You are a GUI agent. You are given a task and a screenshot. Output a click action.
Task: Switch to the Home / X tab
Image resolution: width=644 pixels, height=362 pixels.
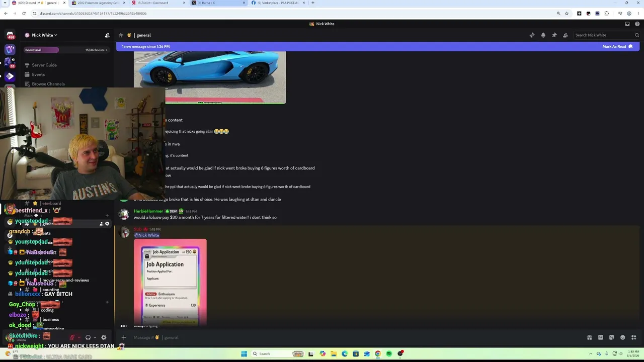click(x=217, y=3)
